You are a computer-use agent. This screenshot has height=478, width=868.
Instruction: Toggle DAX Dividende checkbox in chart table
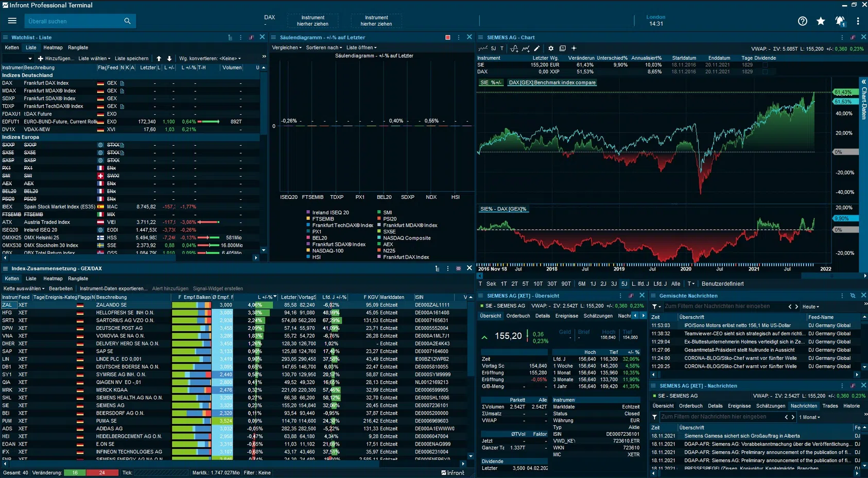[x=765, y=72]
